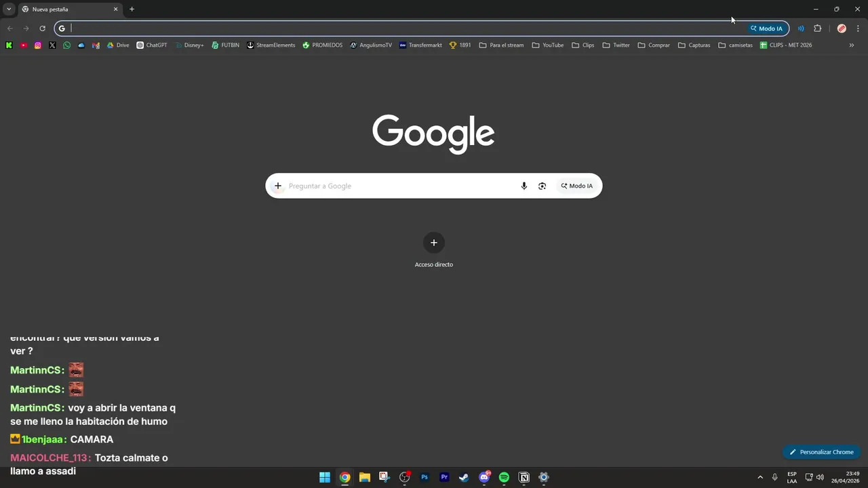Screen dimensions: 868x488
Task: Show hidden bookmarks with the overflow chevron
Action: (x=851, y=45)
